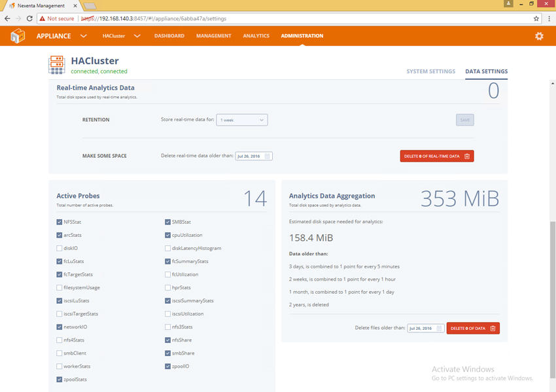Screen dimensions: 556x392
Task: Click the browser back arrow
Action: [7, 18]
